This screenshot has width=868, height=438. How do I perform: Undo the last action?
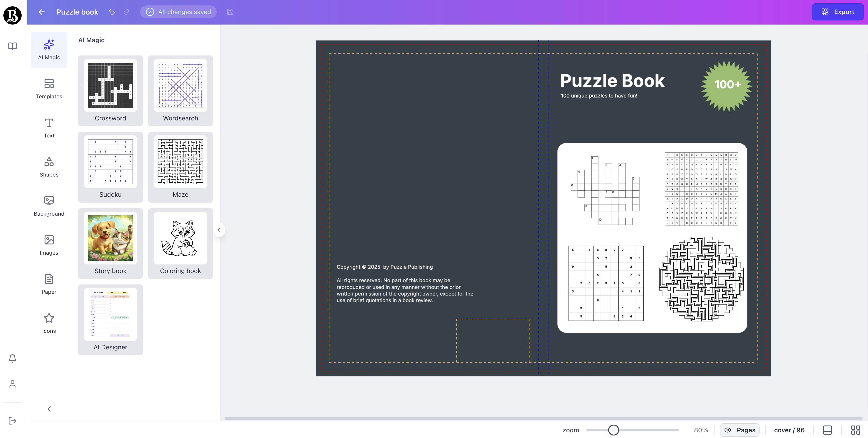[112, 12]
